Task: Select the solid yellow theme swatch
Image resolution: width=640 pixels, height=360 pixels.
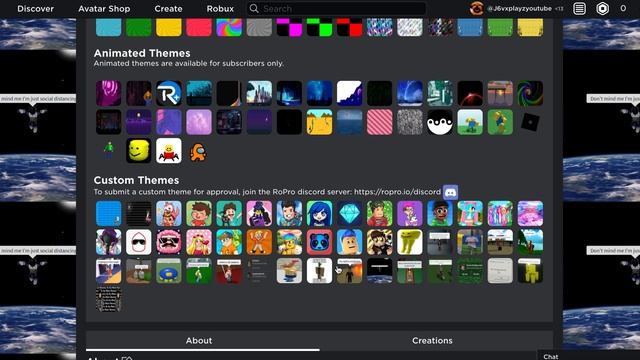Action: click(169, 27)
